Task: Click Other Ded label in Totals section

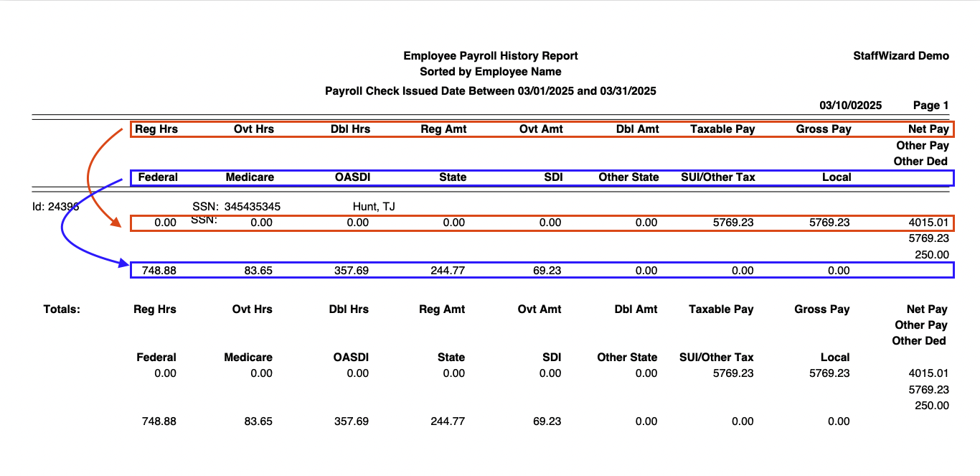Action: pyautogui.click(x=919, y=341)
